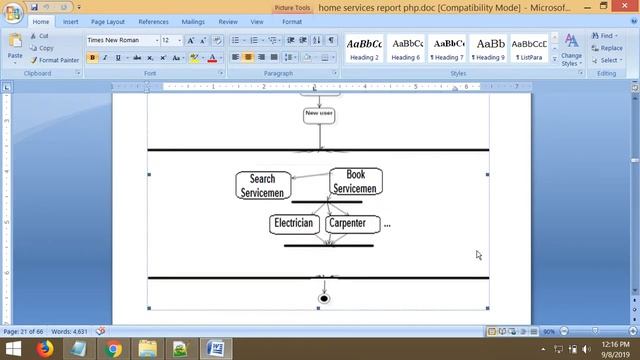Expand Styles gallery more arrow
The image size is (640, 360).
(554, 59)
